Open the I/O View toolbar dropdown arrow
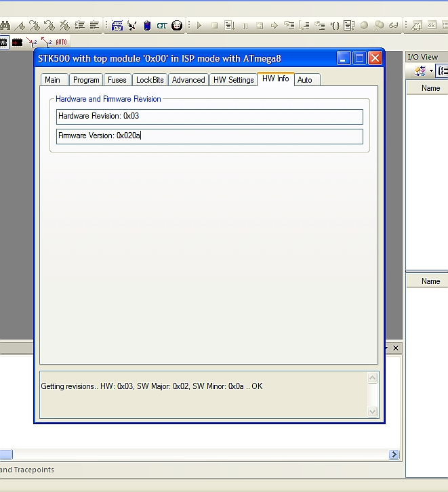This screenshot has width=448, height=492. [x=431, y=71]
